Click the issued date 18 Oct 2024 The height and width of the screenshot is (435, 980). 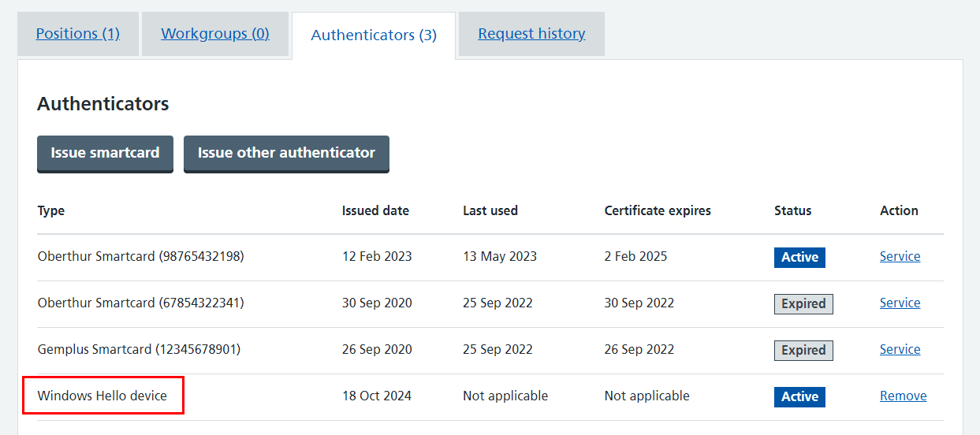(377, 396)
